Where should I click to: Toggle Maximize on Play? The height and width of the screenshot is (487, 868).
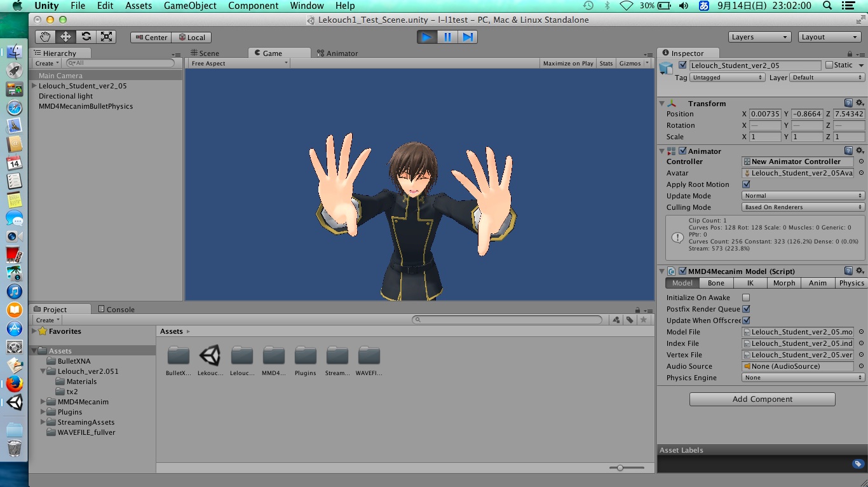coord(568,63)
